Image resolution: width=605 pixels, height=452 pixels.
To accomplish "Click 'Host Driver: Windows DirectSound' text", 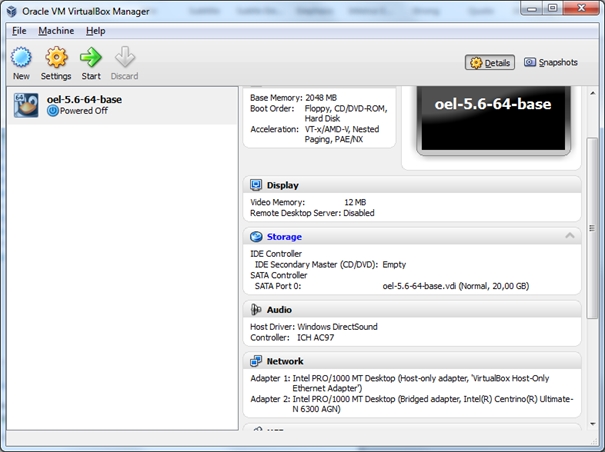I will 314,327.
